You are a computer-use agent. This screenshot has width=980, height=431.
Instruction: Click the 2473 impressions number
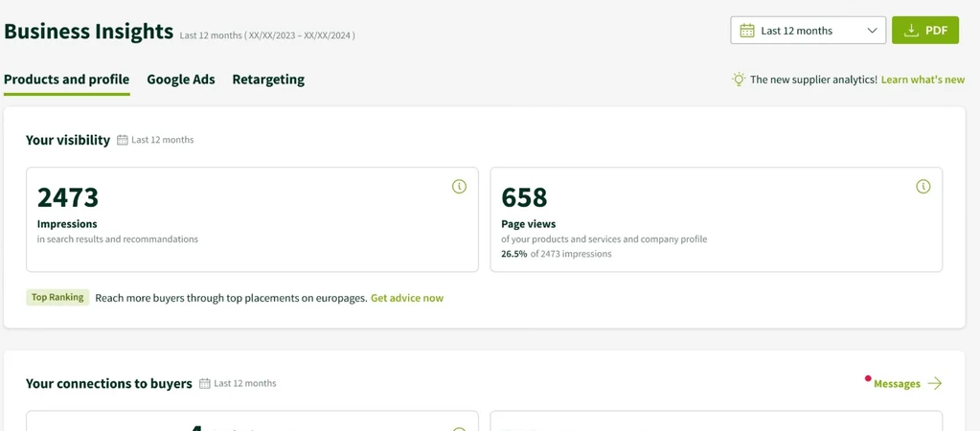tap(67, 196)
